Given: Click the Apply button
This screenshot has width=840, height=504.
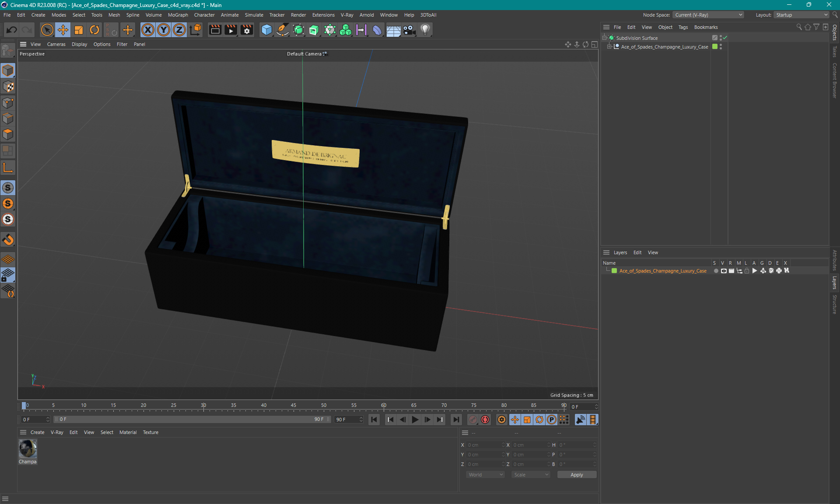Looking at the screenshot, I should click(577, 475).
